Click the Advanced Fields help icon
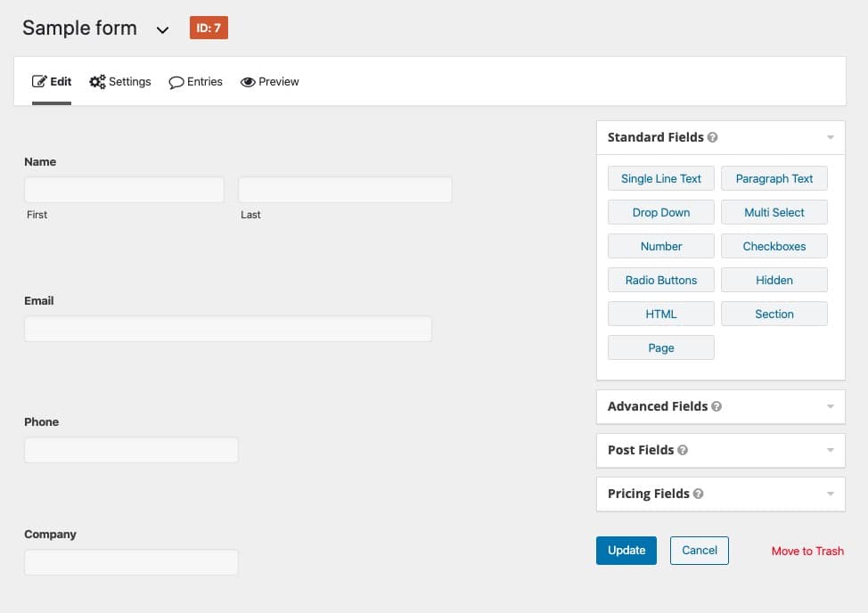The width and height of the screenshot is (868, 613). 717,406
